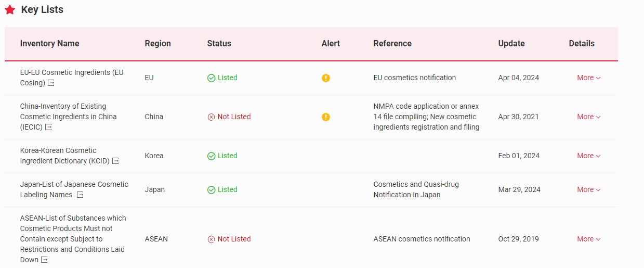Click the Listed status in Japan row
644x268 pixels.
pos(227,190)
